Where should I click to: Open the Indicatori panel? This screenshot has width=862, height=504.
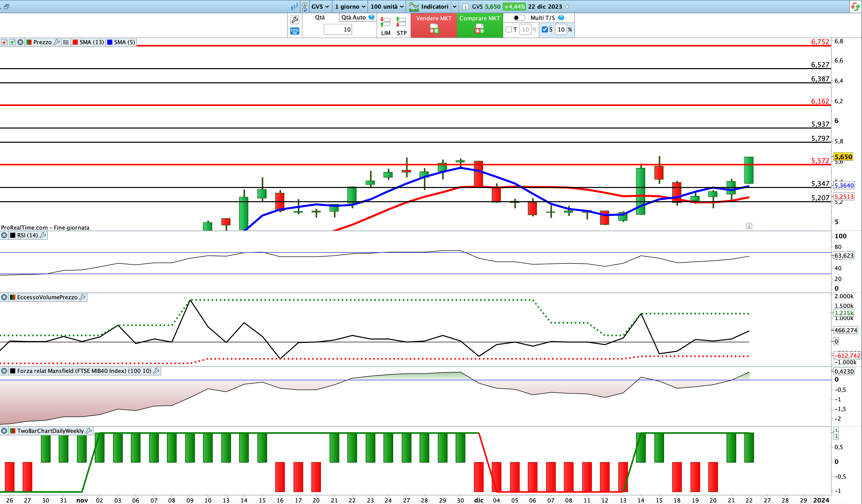(x=429, y=7)
